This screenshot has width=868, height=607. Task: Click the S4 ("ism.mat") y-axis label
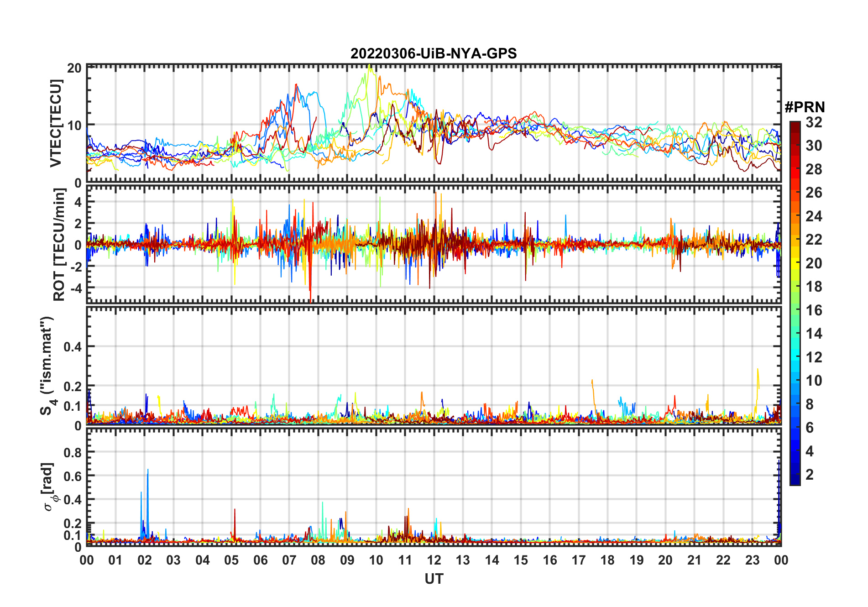[x=47, y=365]
